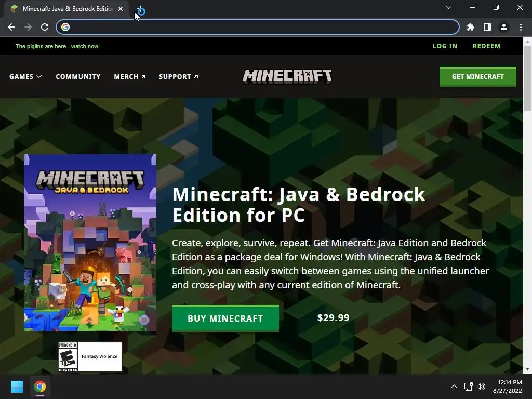Click the BUY MINECRAFT button

click(225, 318)
